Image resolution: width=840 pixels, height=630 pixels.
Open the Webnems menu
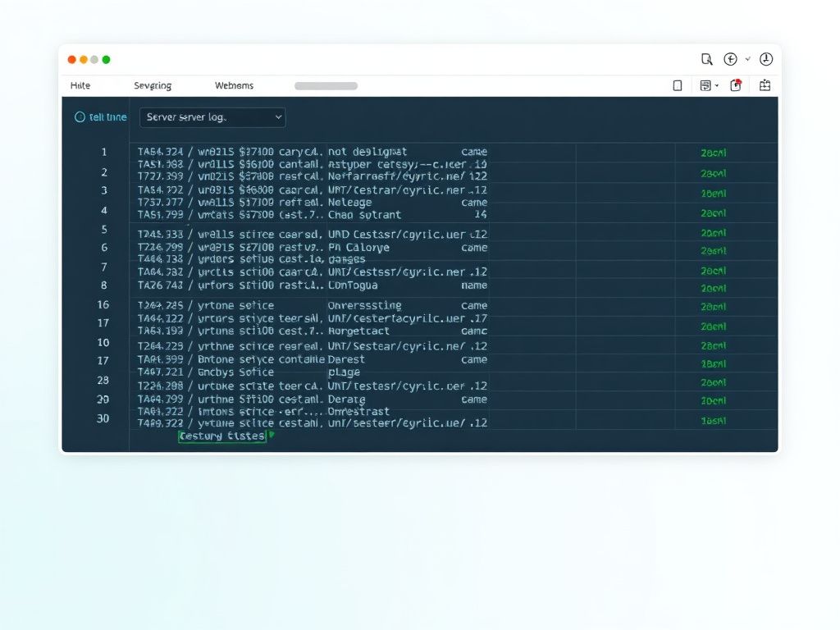(x=234, y=85)
